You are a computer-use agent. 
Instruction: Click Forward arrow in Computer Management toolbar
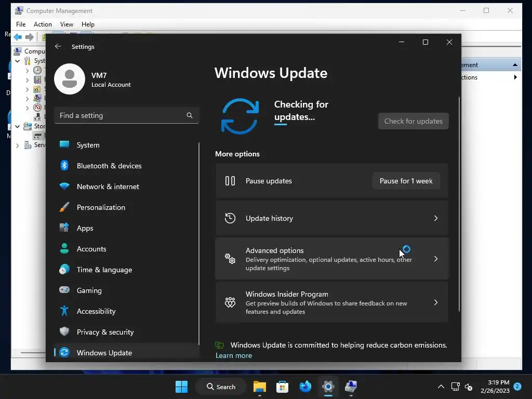tap(30, 37)
